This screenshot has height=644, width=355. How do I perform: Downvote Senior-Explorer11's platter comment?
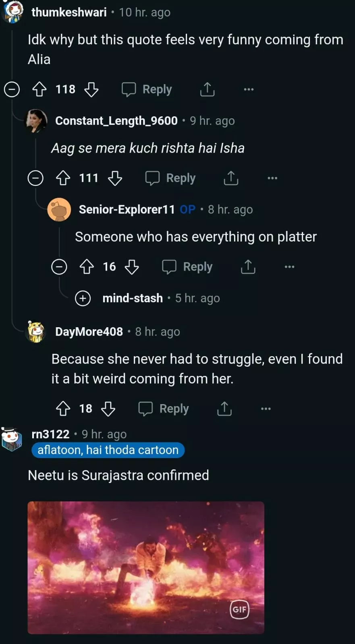click(132, 266)
